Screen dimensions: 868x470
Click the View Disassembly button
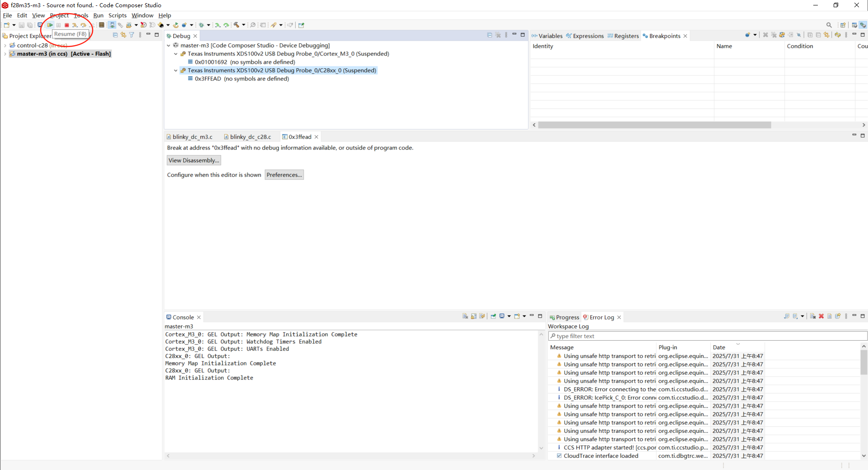[193, 160]
